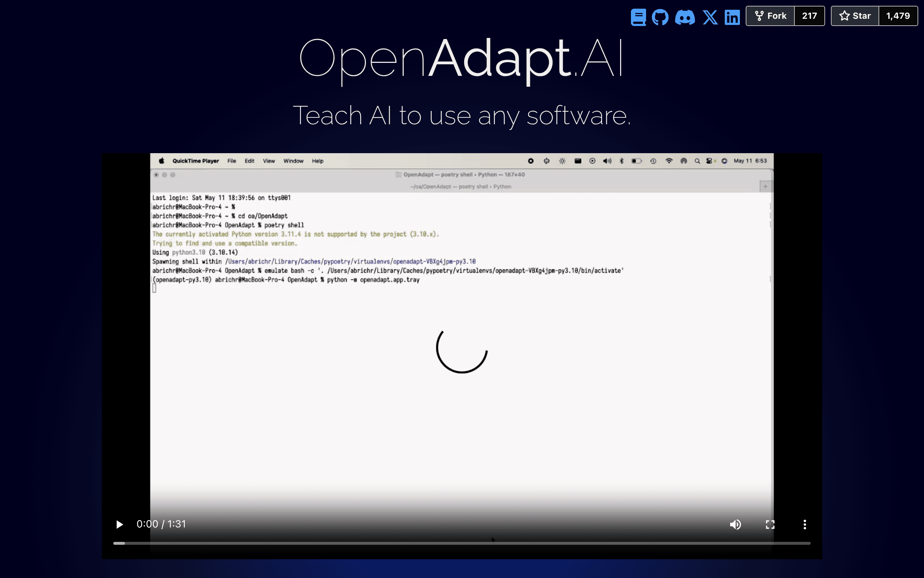Mute the video volume
The image size is (924, 578).
(735, 525)
